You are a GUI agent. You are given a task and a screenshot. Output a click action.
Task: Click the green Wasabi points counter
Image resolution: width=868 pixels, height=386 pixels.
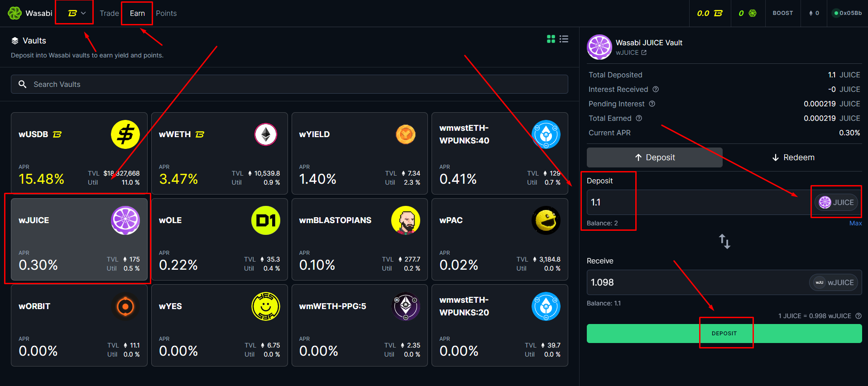[x=748, y=13]
